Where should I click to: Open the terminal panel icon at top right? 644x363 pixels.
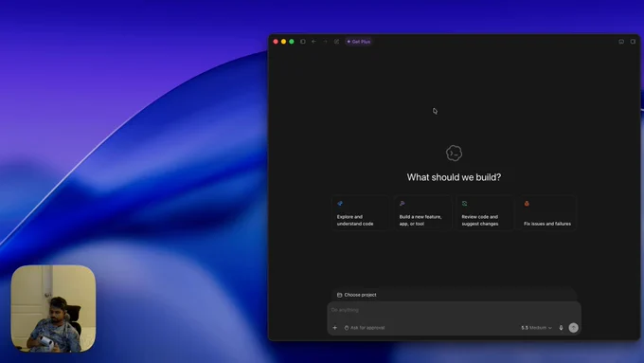pos(621,42)
